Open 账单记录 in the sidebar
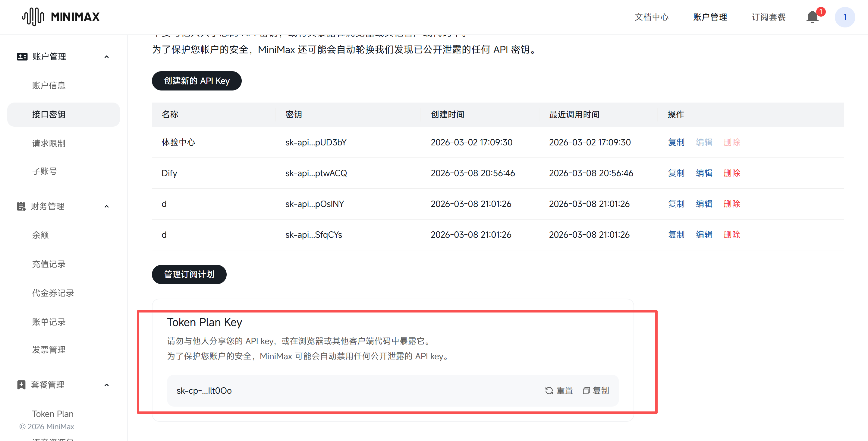 coord(49,322)
